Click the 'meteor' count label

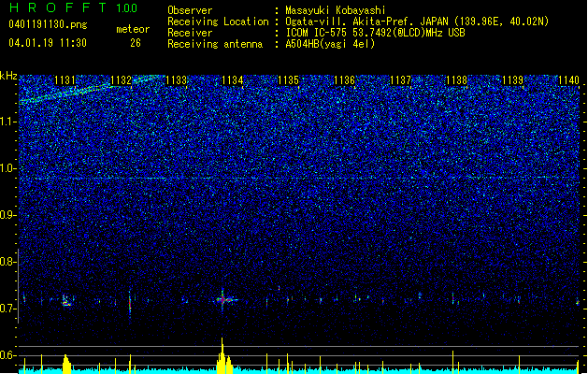133,29
